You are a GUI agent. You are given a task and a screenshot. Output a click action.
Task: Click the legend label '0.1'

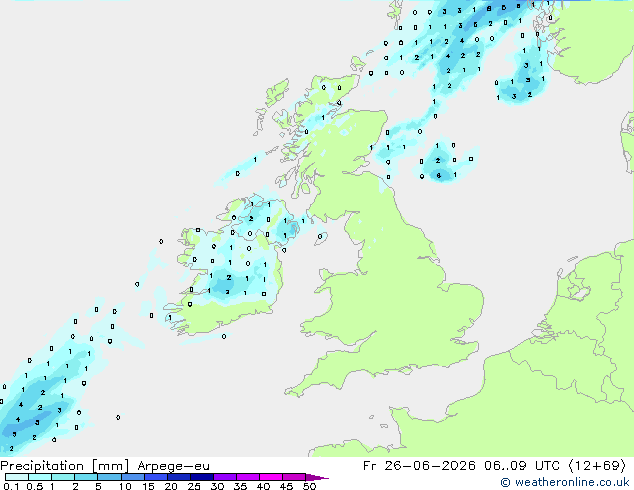coord(11,486)
